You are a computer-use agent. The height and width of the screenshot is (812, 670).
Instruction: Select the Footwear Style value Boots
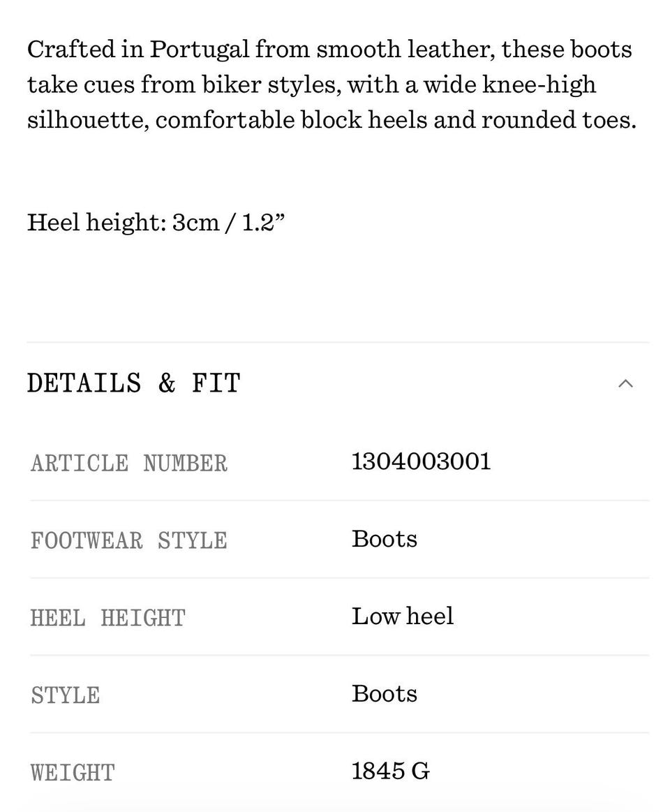coord(384,538)
